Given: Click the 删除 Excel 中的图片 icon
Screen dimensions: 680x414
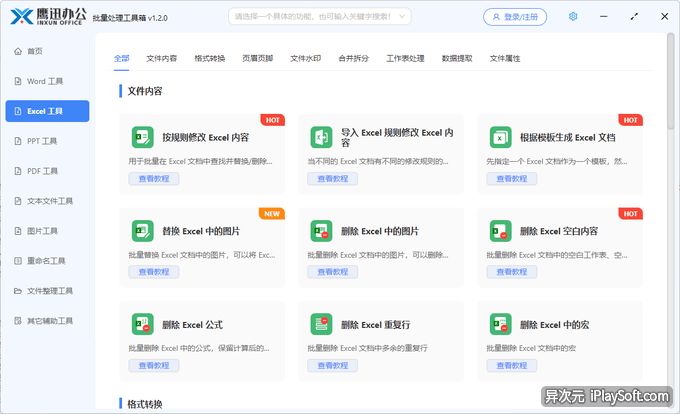Looking at the screenshot, I should tap(321, 231).
